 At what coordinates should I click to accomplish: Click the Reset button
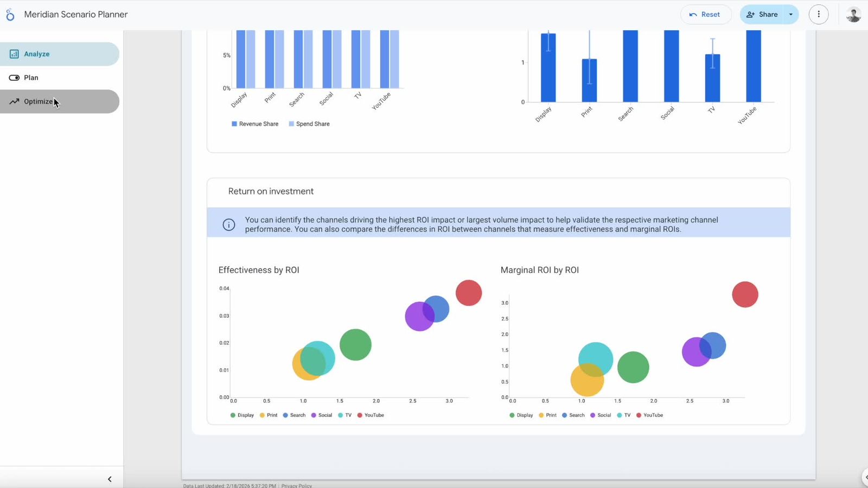[x=706, y=15]
